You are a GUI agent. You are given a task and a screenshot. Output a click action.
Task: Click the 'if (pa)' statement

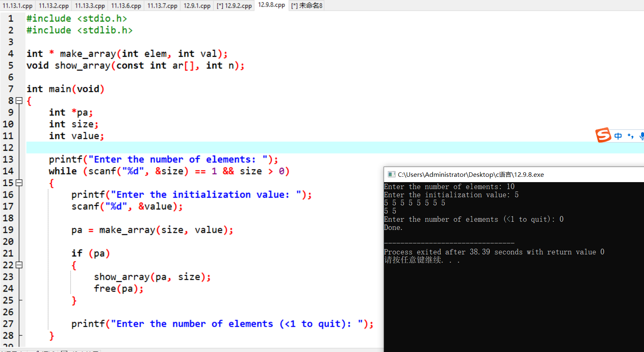(91, 253)
